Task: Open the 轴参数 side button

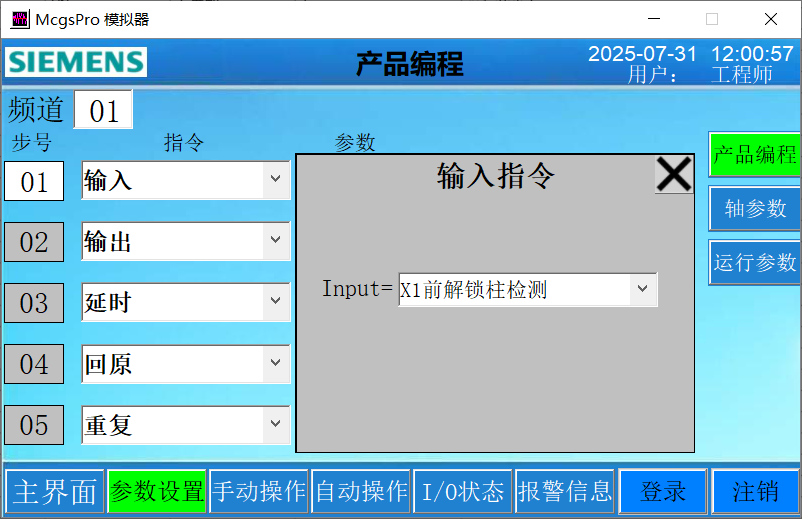Action: [755, 208]
